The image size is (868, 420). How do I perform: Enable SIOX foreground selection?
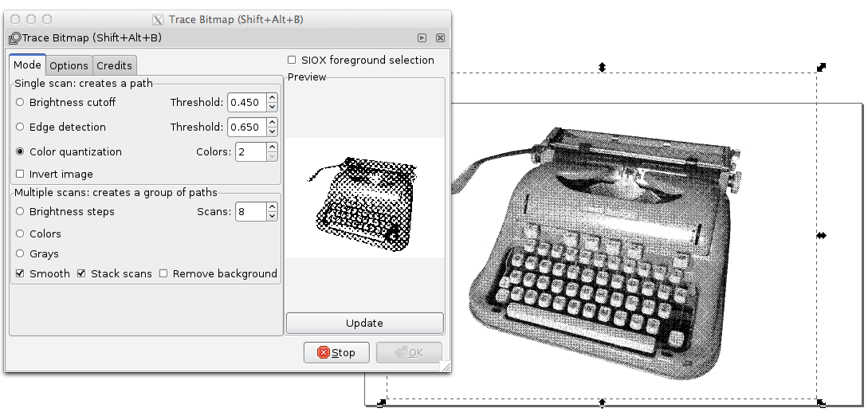(292, 60)
